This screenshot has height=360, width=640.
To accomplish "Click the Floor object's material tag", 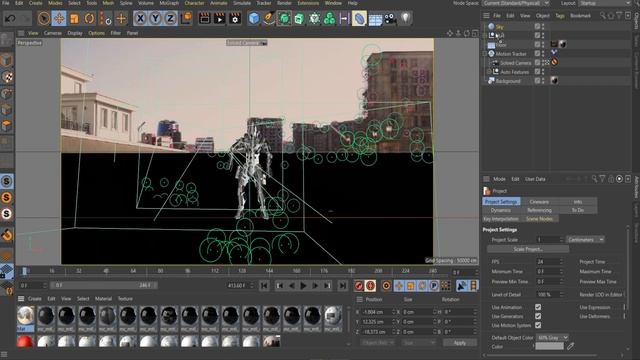I will click(563, 44).
